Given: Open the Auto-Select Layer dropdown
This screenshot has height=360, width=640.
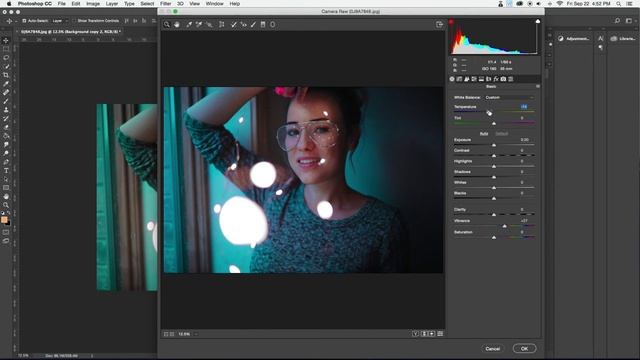Looking at the screenshot, I should tap(60, 20).
